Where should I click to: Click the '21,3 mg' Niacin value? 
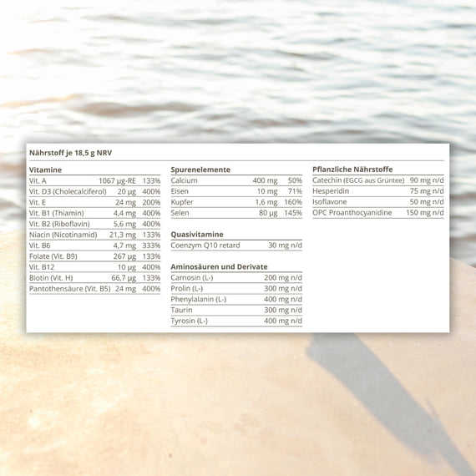pyautogui.click(x=123, y=235)
